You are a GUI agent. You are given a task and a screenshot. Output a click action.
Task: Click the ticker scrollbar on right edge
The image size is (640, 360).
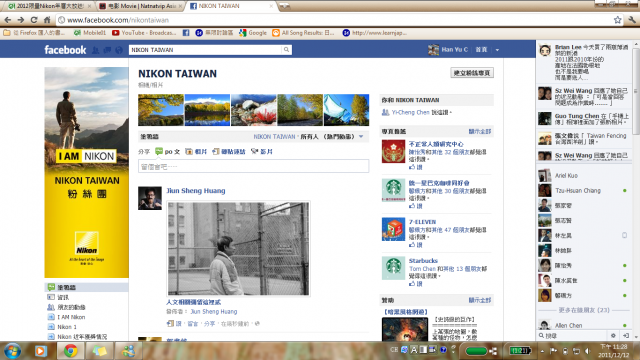pos(636,90)
